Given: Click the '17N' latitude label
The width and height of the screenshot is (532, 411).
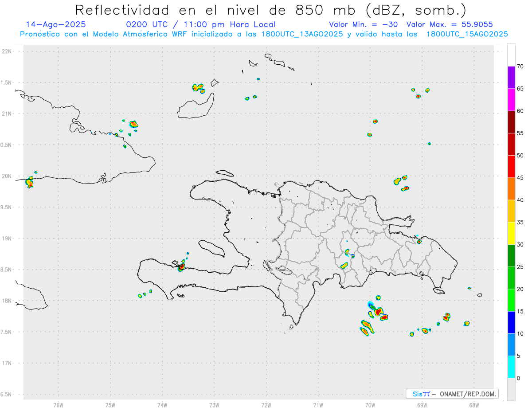Looking at the screenshot, I should click(x=8, y=363).
